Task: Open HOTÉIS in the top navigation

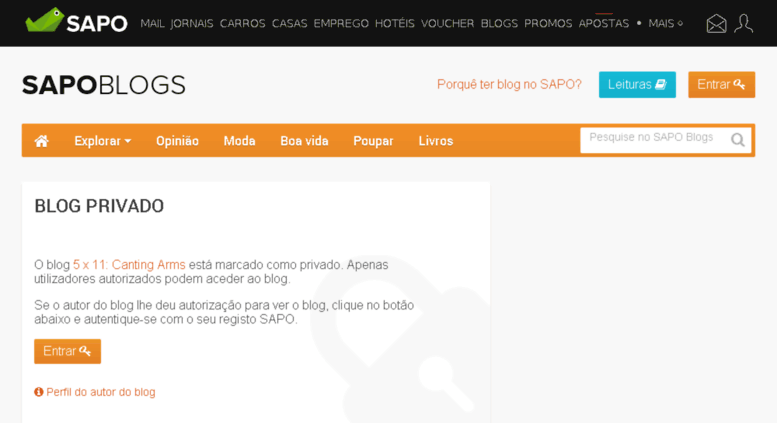Action: pyautogui.click(x=394, y=23)
